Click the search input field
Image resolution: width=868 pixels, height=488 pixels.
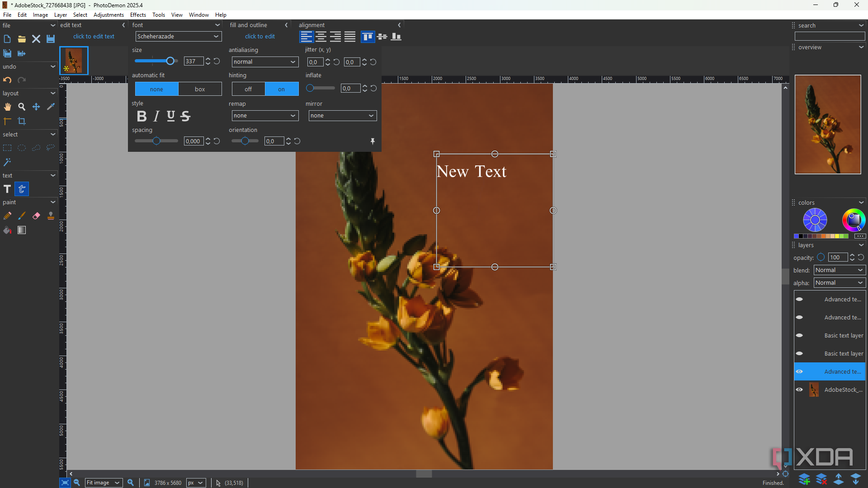point(830,36)
